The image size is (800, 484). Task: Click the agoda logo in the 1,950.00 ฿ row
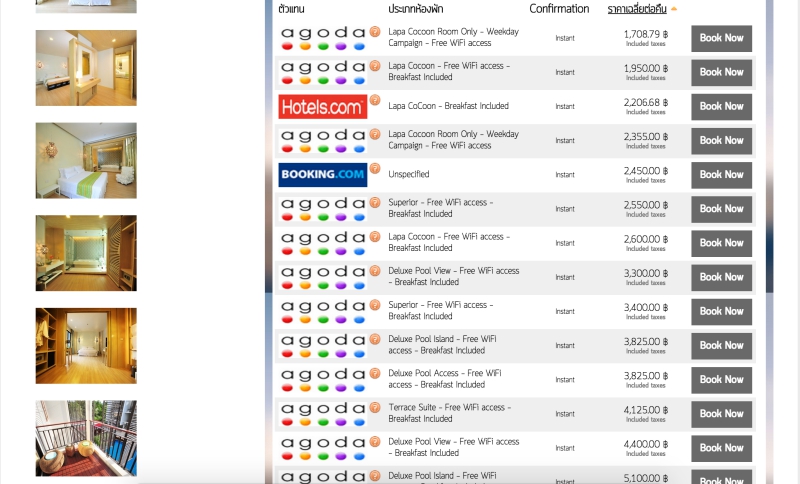[x=322, y=72]
